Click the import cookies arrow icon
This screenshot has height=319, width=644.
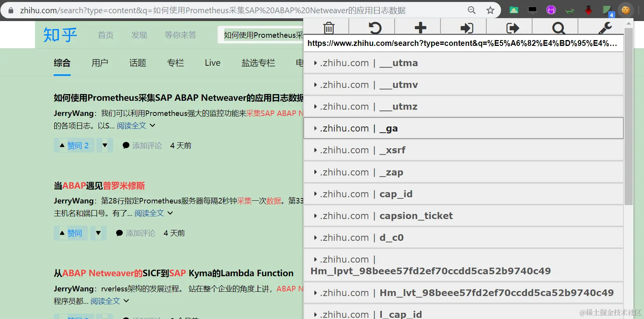tap(466, 28)
